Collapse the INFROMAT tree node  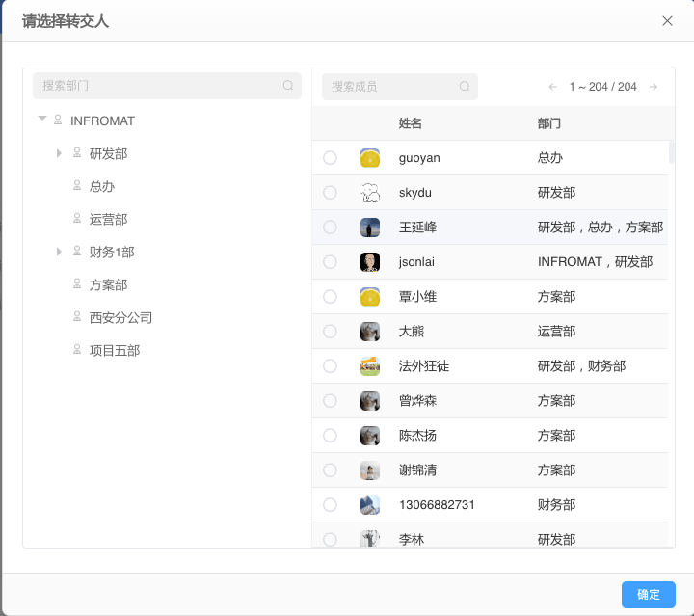point(42,119)
